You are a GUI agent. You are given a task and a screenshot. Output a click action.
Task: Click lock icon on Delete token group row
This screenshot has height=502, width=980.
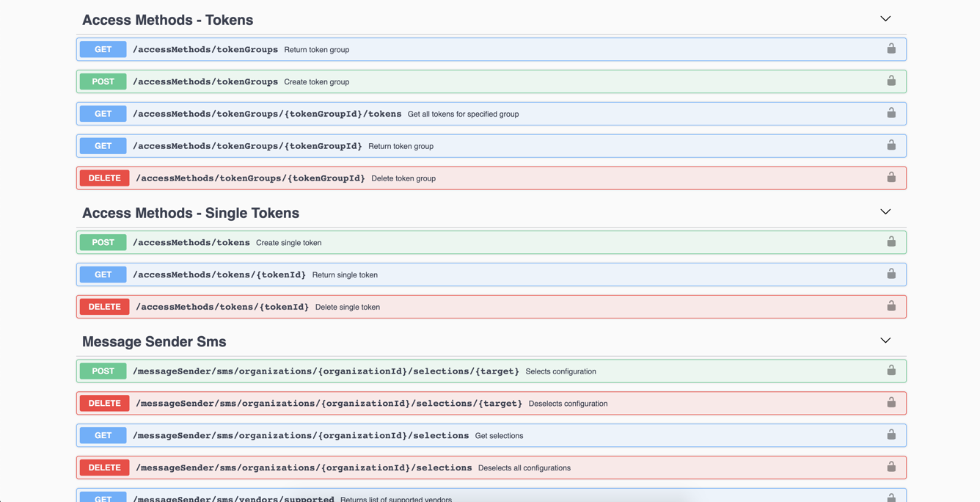[891, 178]
